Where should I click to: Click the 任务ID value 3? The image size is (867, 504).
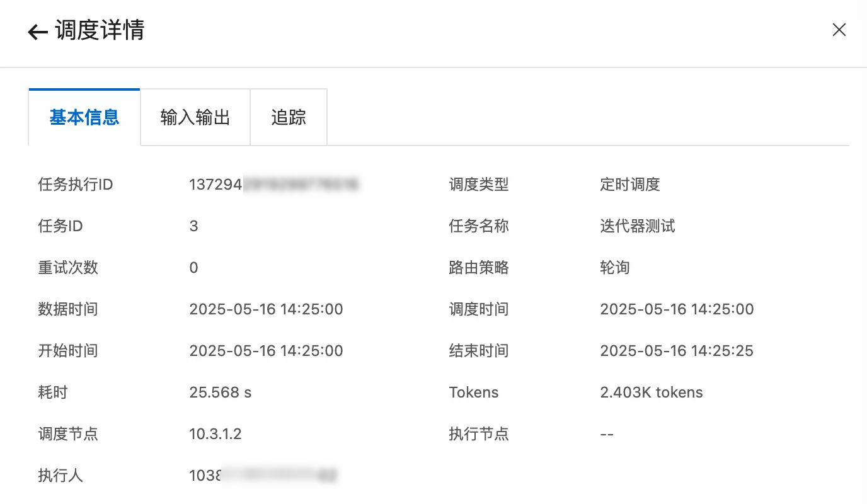(193, 226)
